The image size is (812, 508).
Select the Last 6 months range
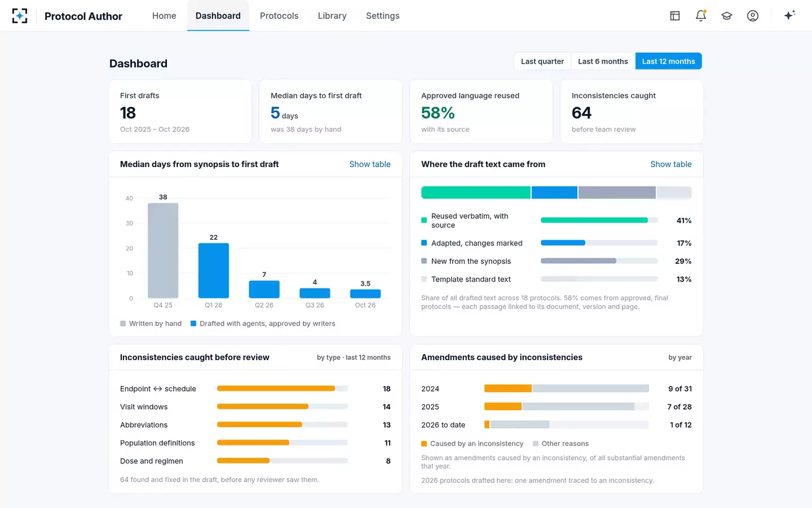click(603, 61)
